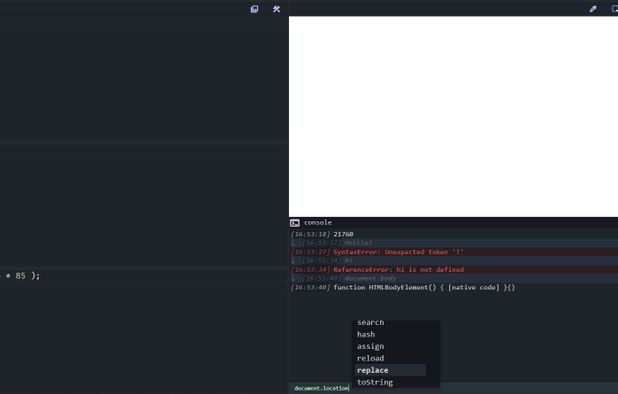The height and width of the screenshot is (394, 618).
Task: Open the tools icon (hammer and wrench)
Action: [x=276, y=9]
